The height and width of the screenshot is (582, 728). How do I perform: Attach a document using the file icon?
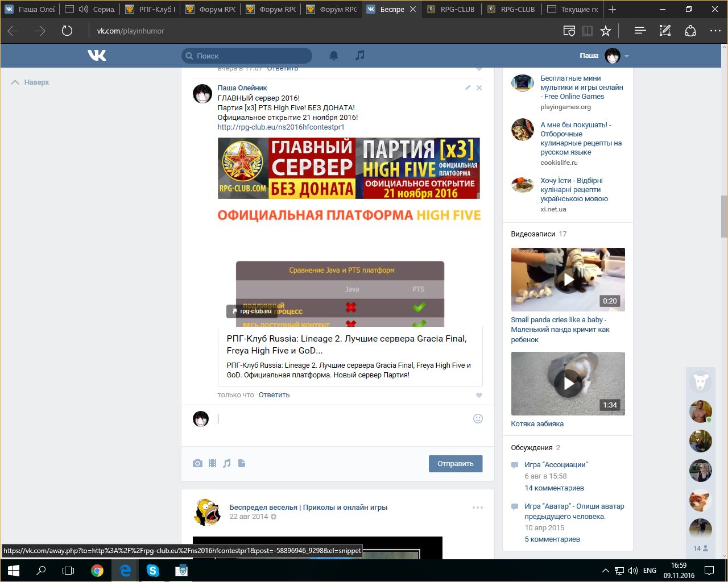click(242, 463)
